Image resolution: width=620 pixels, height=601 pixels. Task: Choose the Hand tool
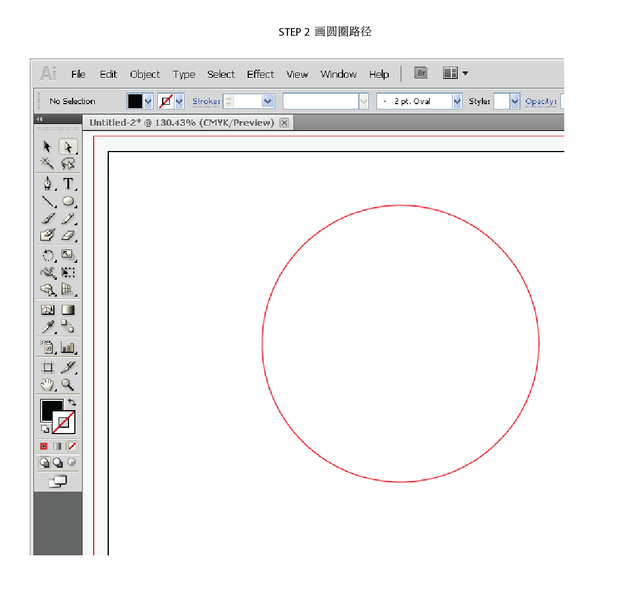tap(48, 384)
